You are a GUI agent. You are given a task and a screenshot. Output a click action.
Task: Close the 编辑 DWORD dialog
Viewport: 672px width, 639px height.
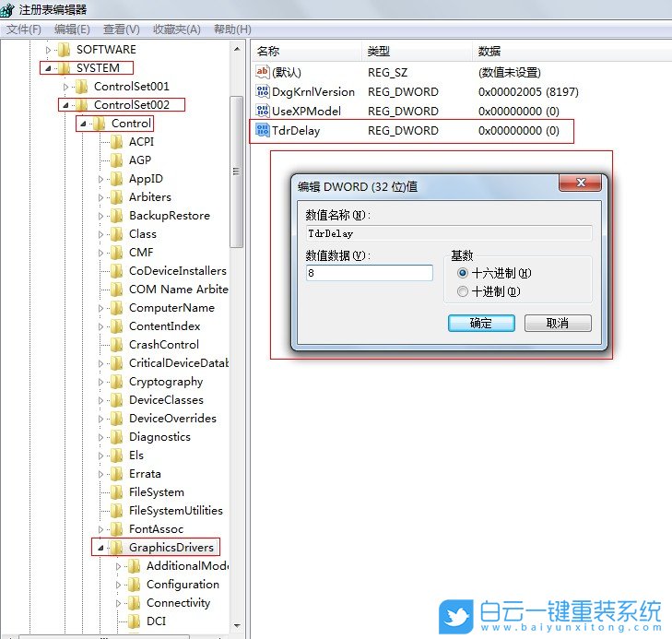click(x=581, y=183)
